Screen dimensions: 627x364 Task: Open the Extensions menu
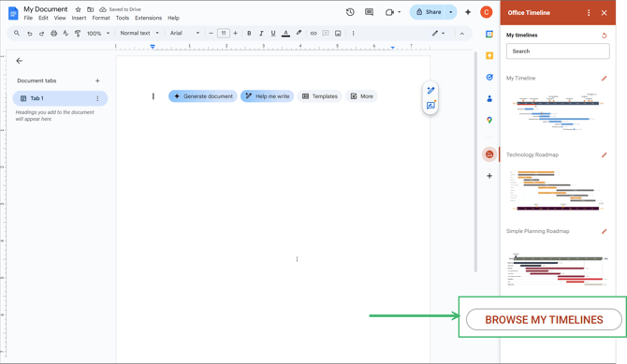[x=149, y=18]
